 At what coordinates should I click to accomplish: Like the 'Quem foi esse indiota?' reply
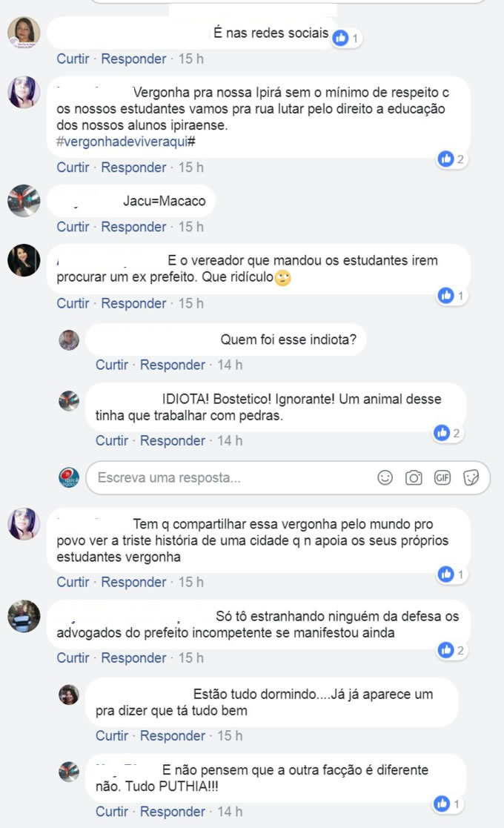[x=112, y=365]
